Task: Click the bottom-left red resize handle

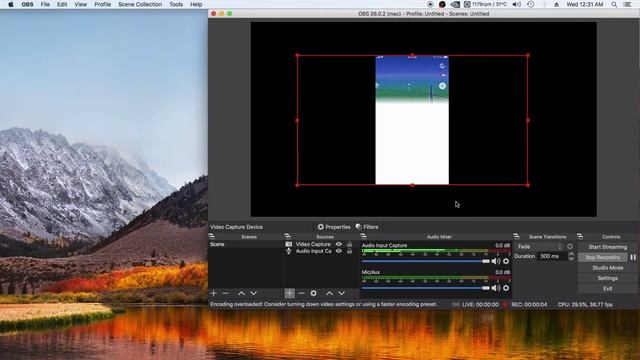Action: click(297, 185)
